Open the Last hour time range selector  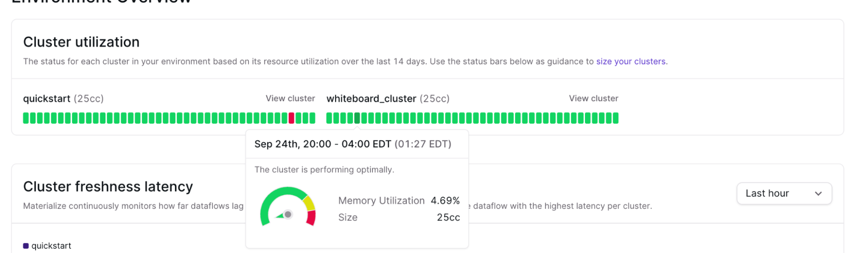(784, 193)
